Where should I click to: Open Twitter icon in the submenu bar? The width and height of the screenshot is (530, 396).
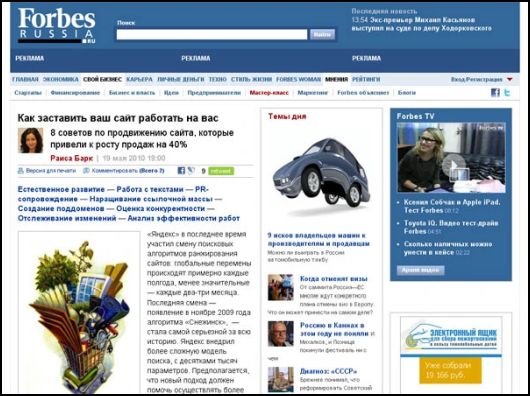[x=507, y=93]
